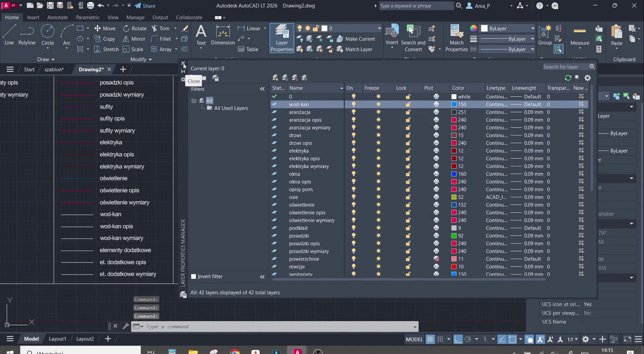Click Delete Layer icon in layer manager
The image size is (644, 354).
(x=295, y=78)
